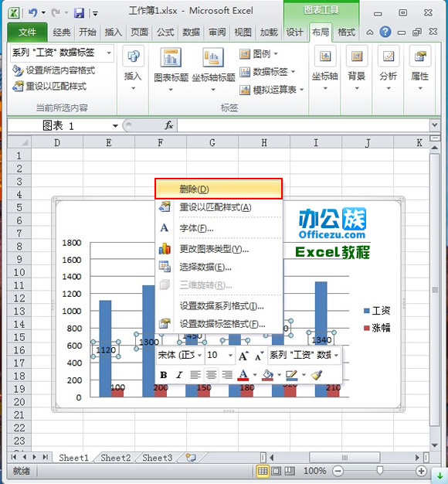The image size is (448, 484).
Task: Choose 字体(F)... from context menu
Action: pyautogui.click(x=219, y=228)
